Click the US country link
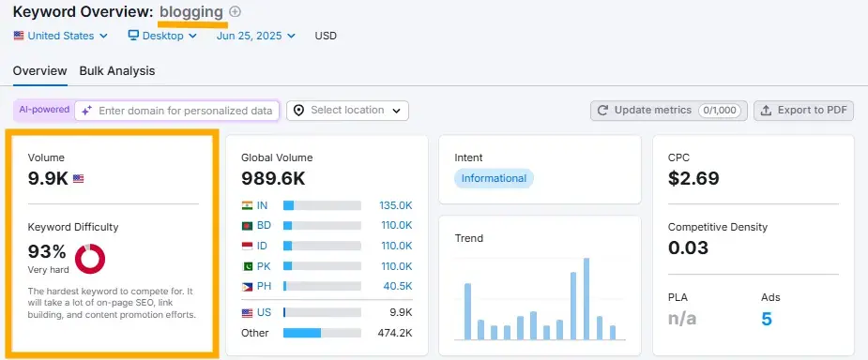This screenshot has height=360, width=868. pyautogui.click(x=264, y=312)
